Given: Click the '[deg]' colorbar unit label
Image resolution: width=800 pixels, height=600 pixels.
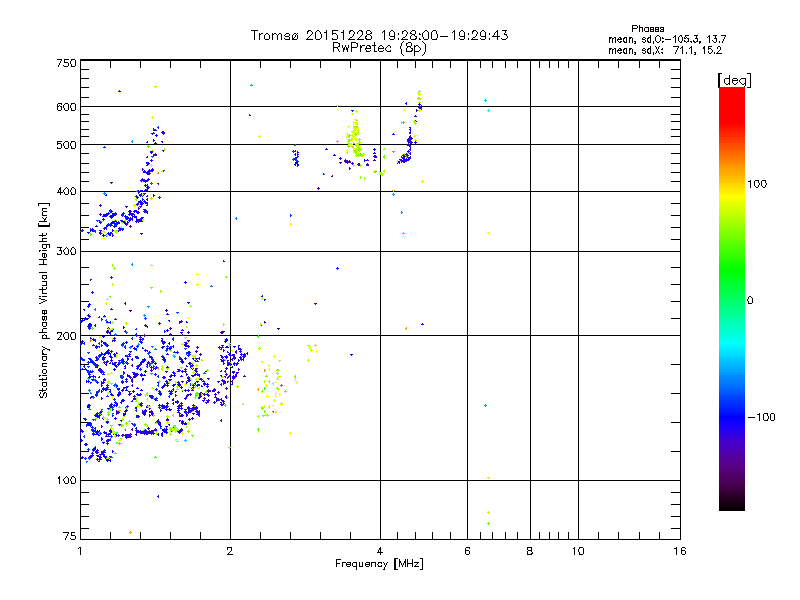Looking at the screenshot, I should tap(734, 80).
